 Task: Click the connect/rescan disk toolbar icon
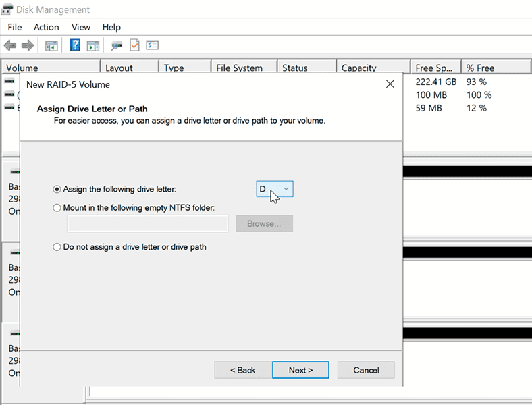coord(116,45)
